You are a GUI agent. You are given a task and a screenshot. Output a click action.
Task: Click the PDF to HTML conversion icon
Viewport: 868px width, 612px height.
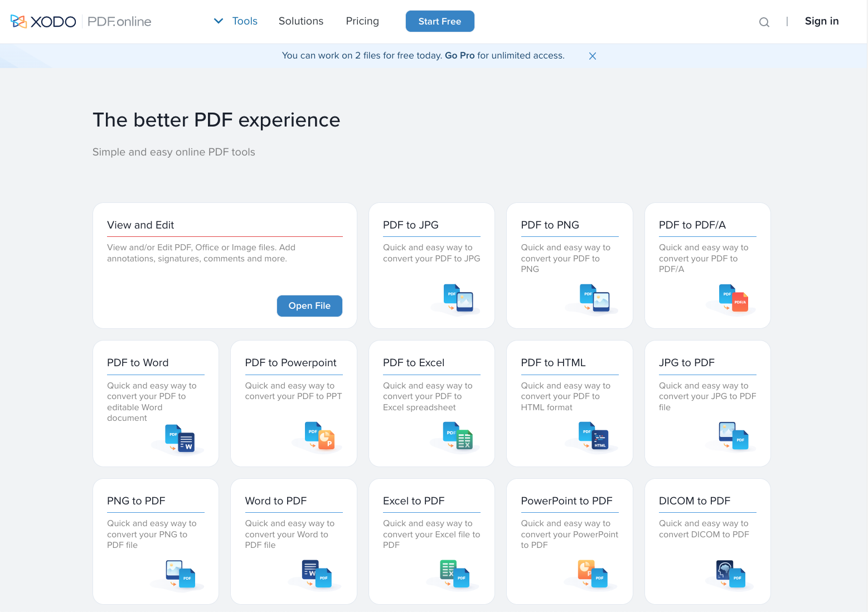593,436
